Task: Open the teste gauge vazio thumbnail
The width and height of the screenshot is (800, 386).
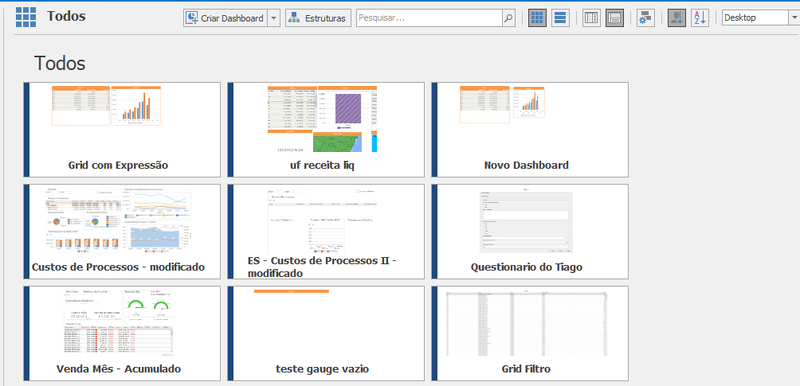Action: tap(326, 333)
